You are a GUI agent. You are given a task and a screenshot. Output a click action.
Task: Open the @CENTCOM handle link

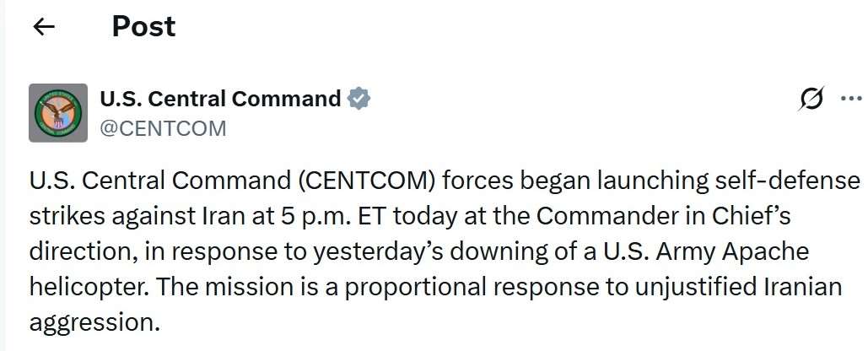point(163,128)
